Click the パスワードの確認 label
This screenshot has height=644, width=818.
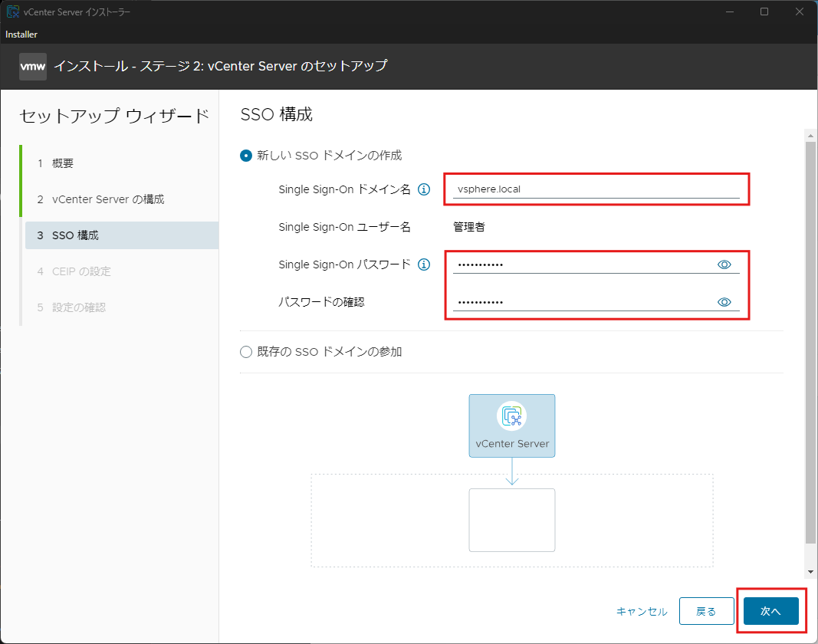[x=321, y=302]
